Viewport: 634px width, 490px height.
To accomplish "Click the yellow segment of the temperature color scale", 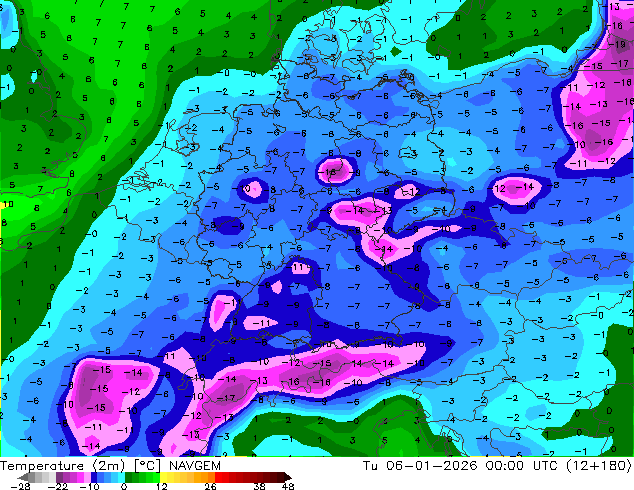I will pyautogui.click(x=163, y=477).
